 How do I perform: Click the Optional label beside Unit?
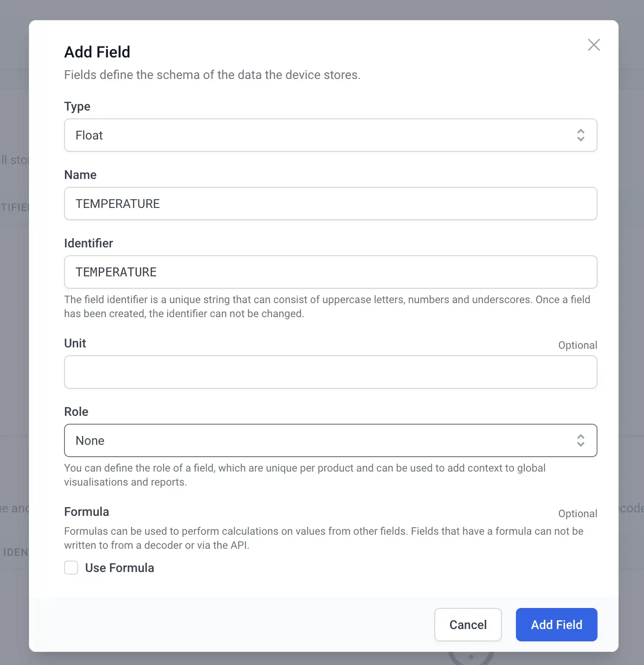pyautogui.click(x=577, y=345)
